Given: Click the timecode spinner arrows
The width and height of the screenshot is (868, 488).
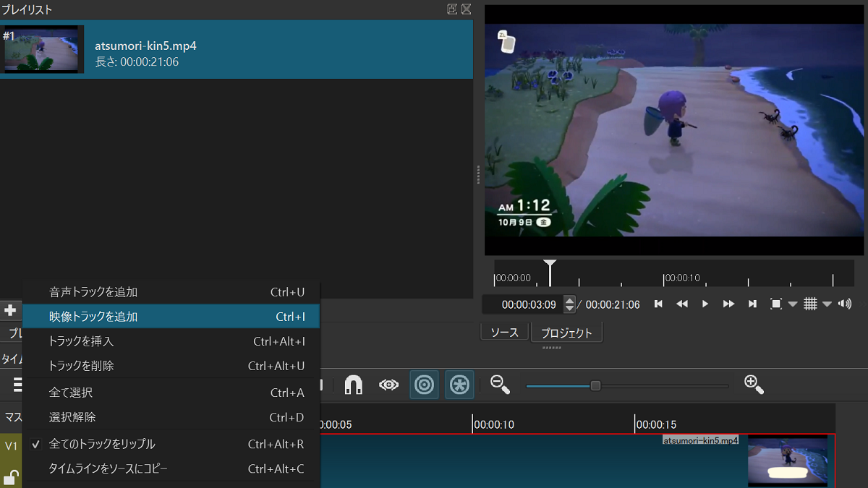Looking at the screenshot, I should [x=569, y=304].
